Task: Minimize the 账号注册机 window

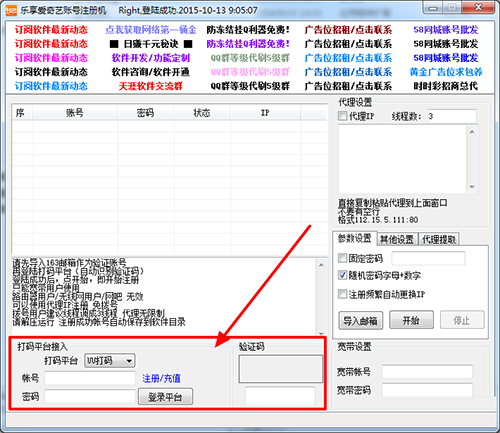Action: point(433,8)
